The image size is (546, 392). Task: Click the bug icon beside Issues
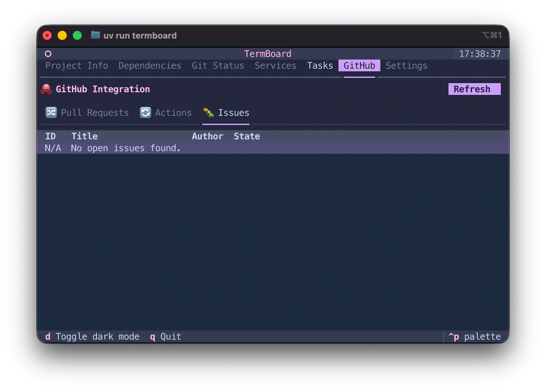[208, 113]
